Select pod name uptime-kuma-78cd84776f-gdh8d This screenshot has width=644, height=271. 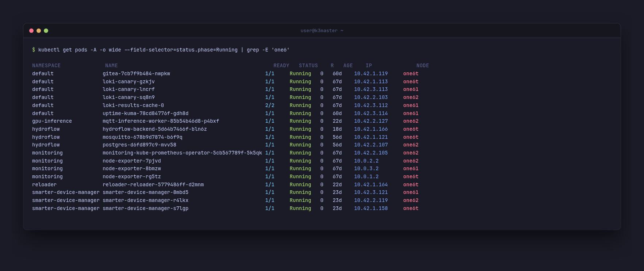(146, 114)
